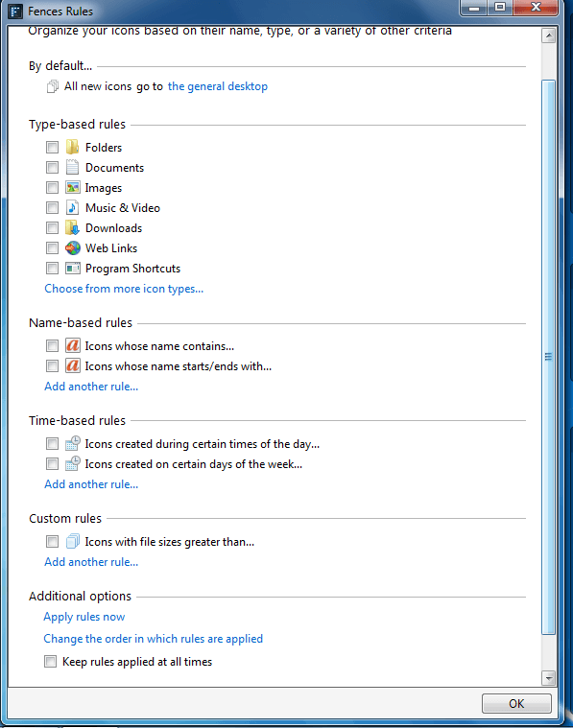Click the clock icon for certain times of day
Image resolution: width=573 pixels, height=728 pixels.
(73, 443)
